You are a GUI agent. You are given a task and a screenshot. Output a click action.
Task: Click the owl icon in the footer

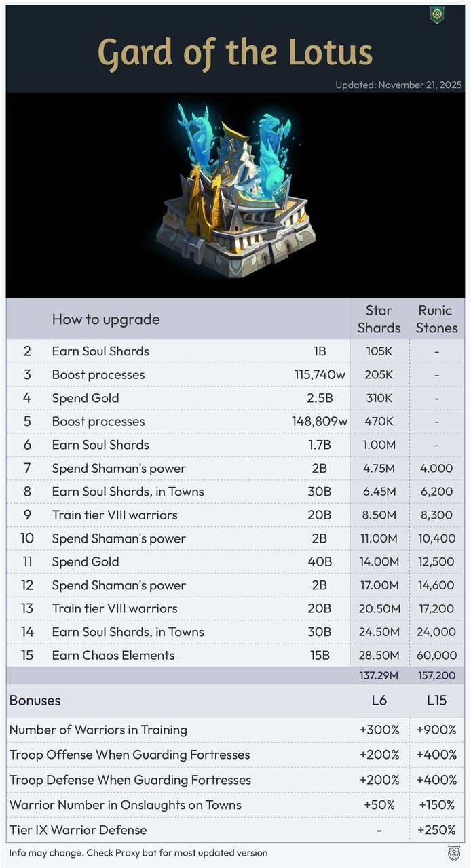click(454, 852)
